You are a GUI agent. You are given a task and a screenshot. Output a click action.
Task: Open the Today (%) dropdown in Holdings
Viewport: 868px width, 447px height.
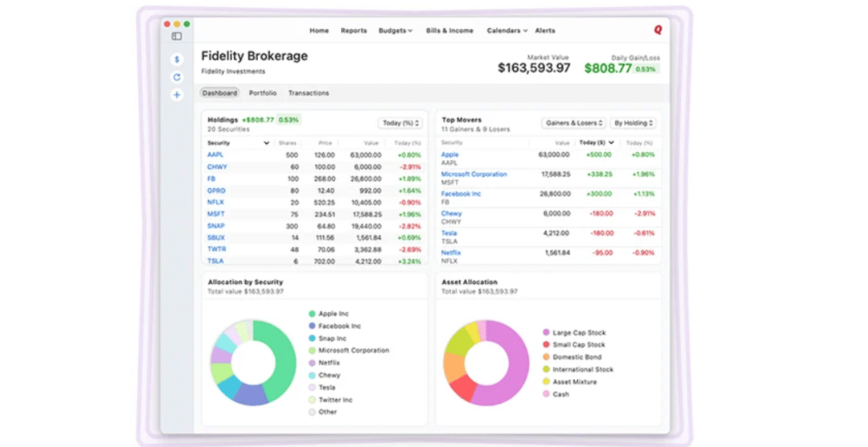[x=400, y=123]
